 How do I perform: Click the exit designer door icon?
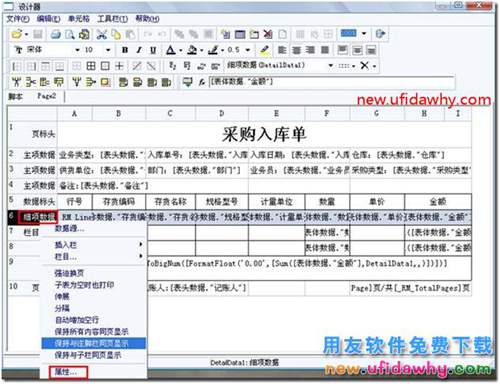380,34
